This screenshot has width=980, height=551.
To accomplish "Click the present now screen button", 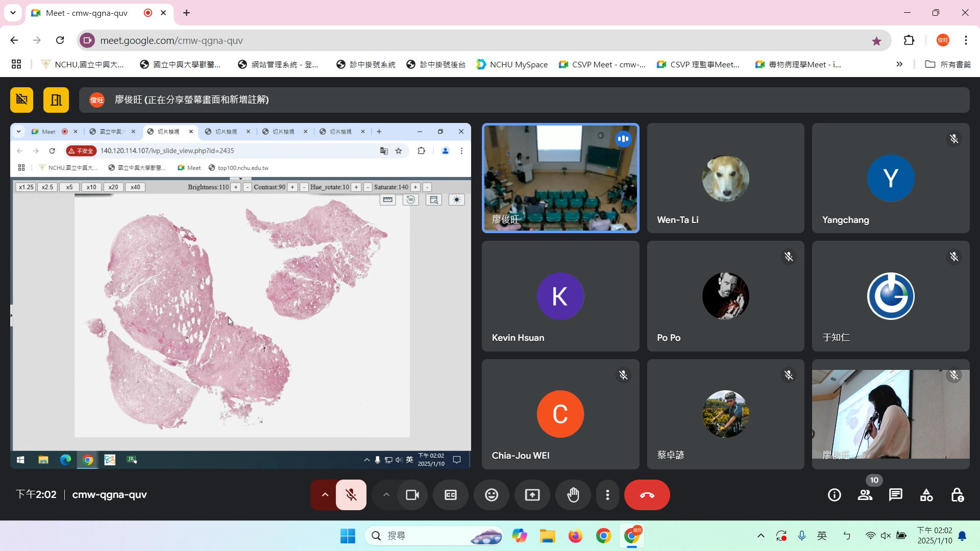I will (x=532, y=495).
